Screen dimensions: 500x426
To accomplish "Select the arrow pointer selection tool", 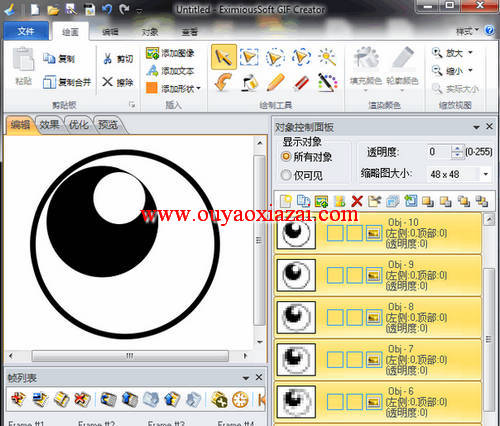I will point(224,57).
